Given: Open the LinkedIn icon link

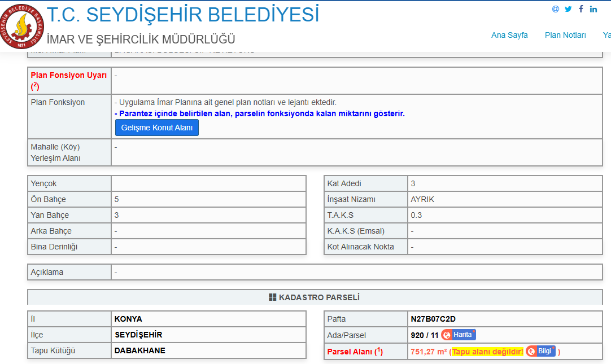Looking at the screenshot, I should [x=593, y=9].
